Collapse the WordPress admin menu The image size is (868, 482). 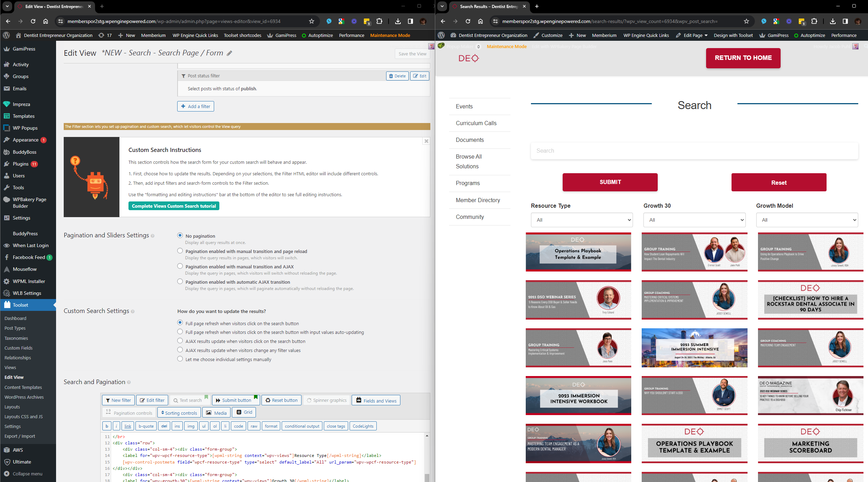(28, 474)
